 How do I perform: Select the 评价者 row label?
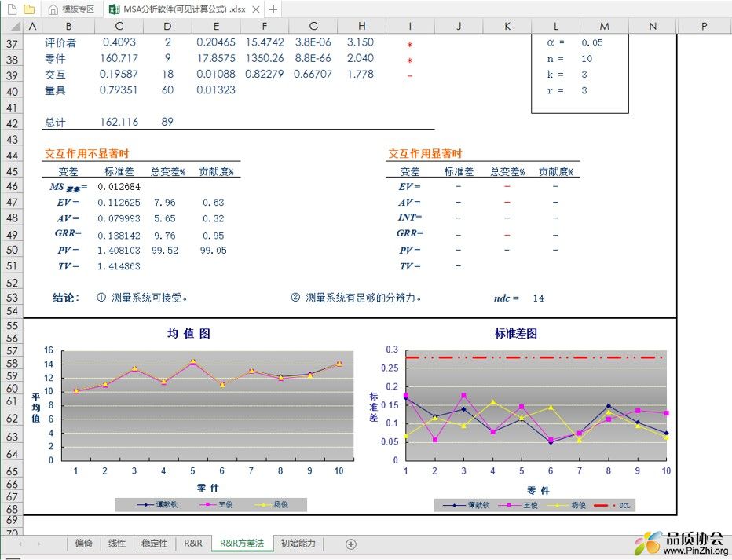point(60,43)
